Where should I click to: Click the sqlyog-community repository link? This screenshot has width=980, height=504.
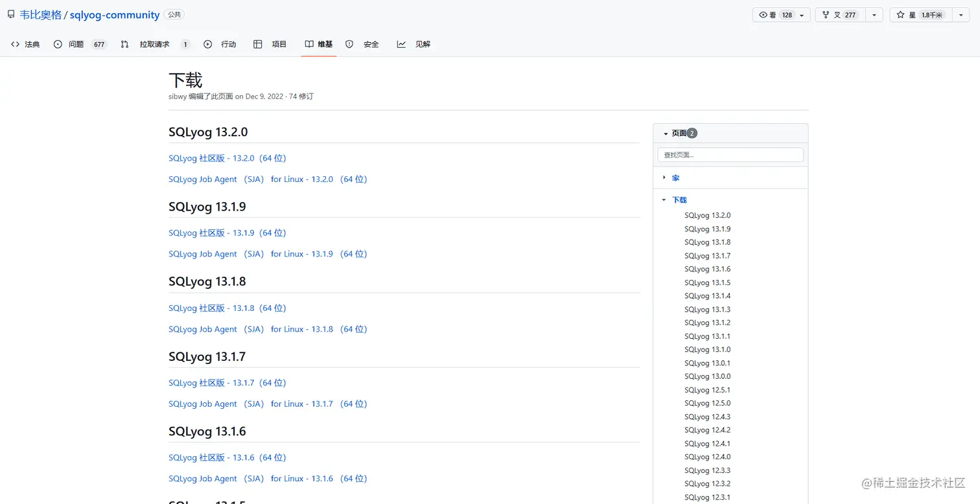click(x=115, y=15)
